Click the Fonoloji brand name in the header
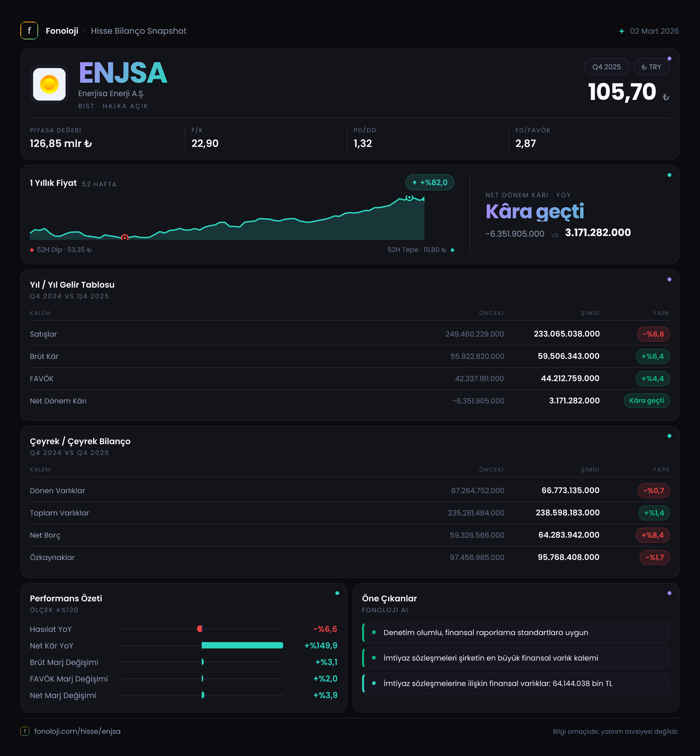700x756 pixels. point(62,31)
